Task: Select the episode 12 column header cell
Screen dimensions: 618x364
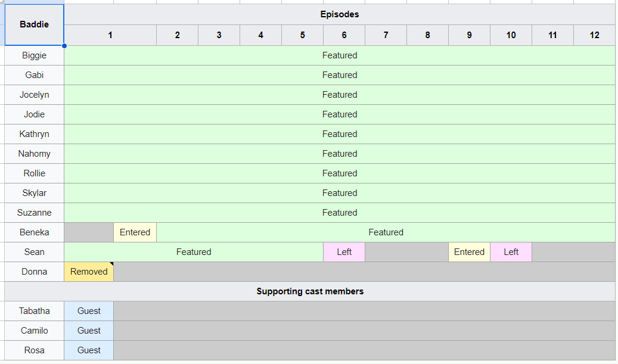Action: pos(594,35)
